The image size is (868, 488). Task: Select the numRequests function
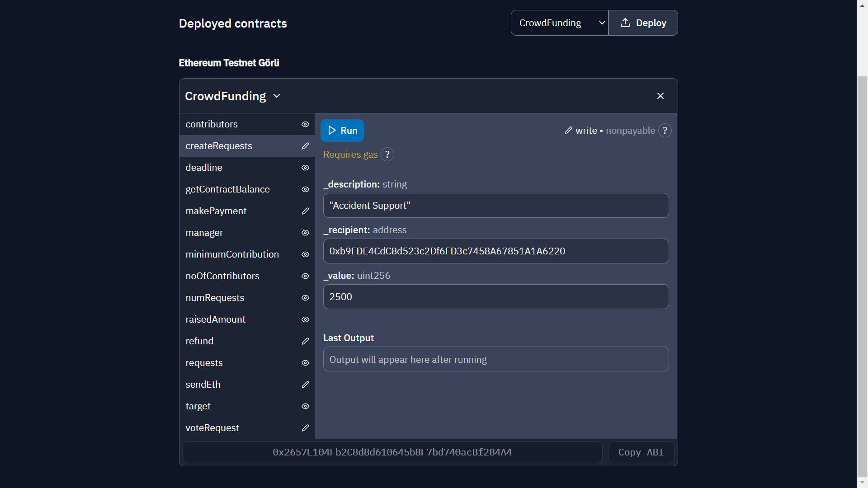click(215, 298)
